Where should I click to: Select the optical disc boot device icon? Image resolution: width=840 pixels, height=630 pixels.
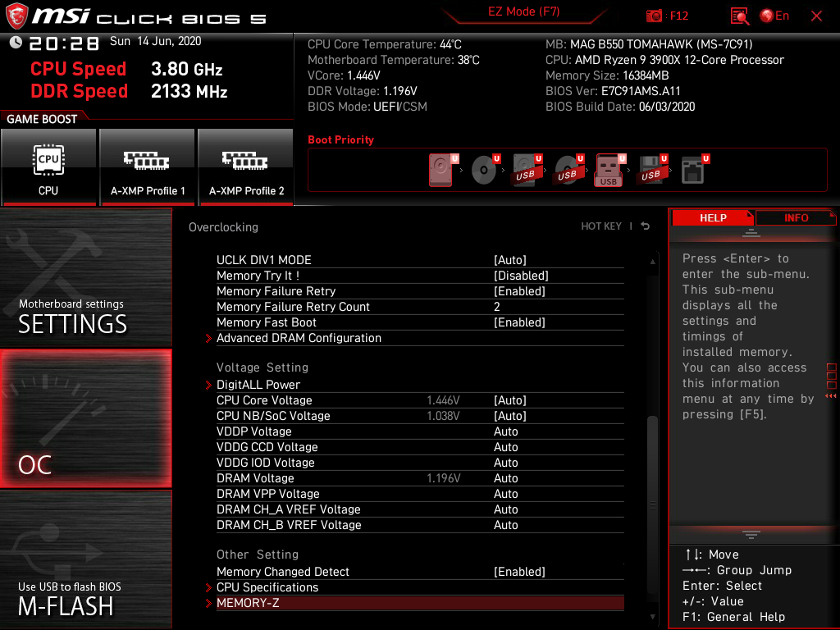pyautogui.click(x=486, y=170)
